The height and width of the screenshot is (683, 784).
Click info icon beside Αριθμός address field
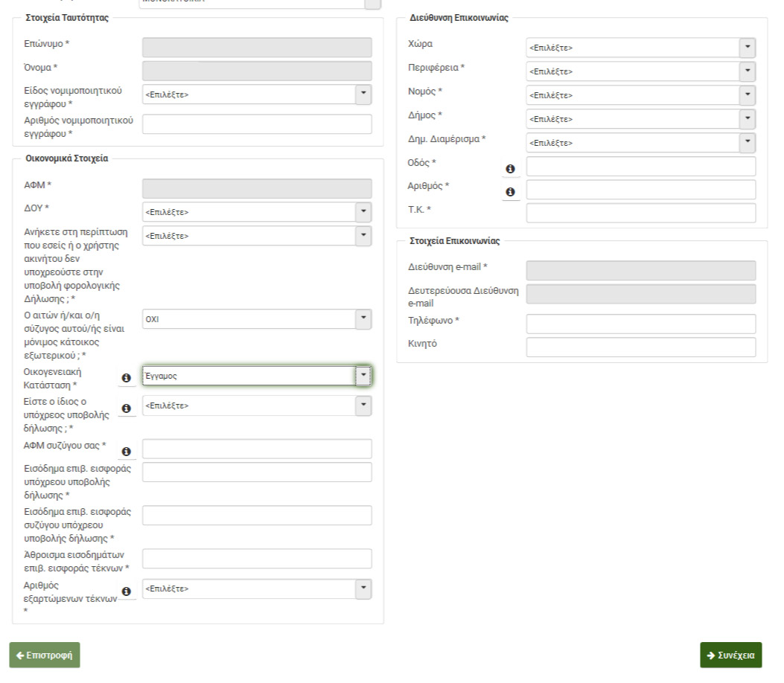coord(510,192)
